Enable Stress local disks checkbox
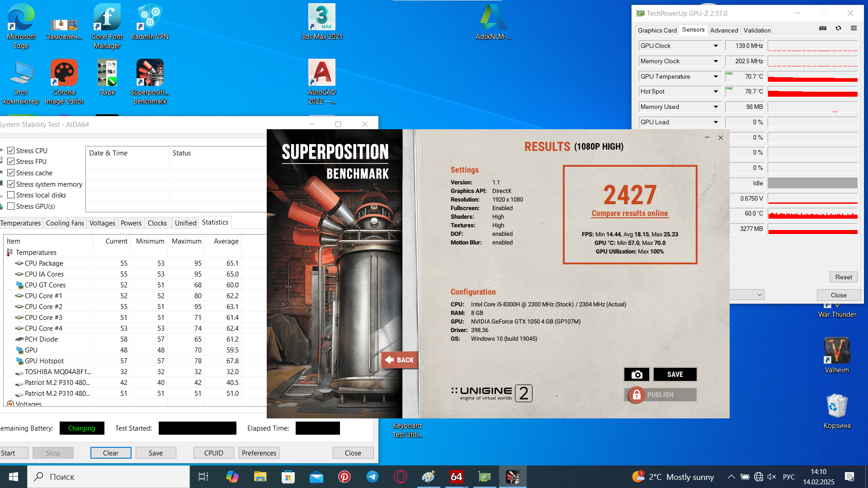This screenshot has width=868, height=488. [11, 195]
